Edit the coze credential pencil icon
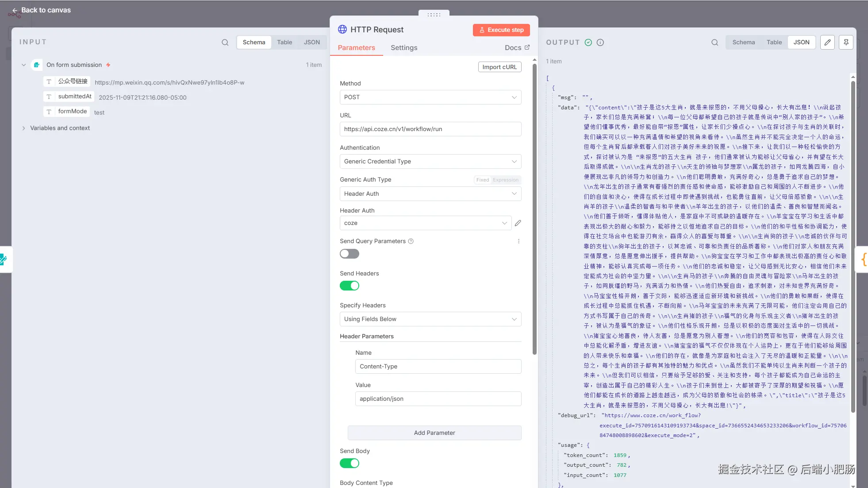The width and height of the screenshot is (868, 488). click(x=518, y=223)
